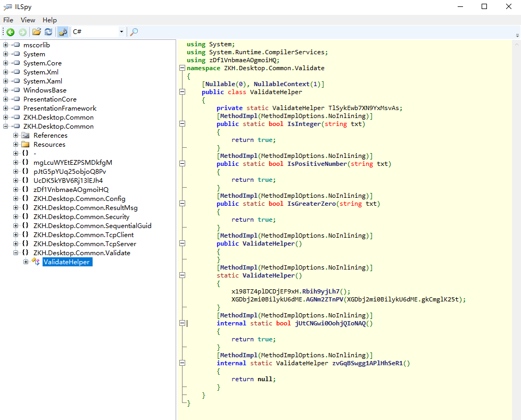Collapse the ValidateHelper class code block
The width and height of the screenshot is (521, 420).
182,92
